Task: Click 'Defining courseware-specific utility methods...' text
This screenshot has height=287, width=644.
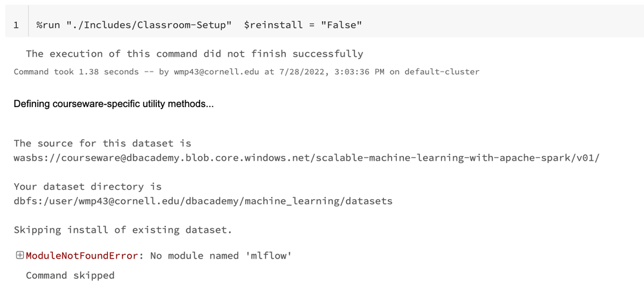Action: 114,104
